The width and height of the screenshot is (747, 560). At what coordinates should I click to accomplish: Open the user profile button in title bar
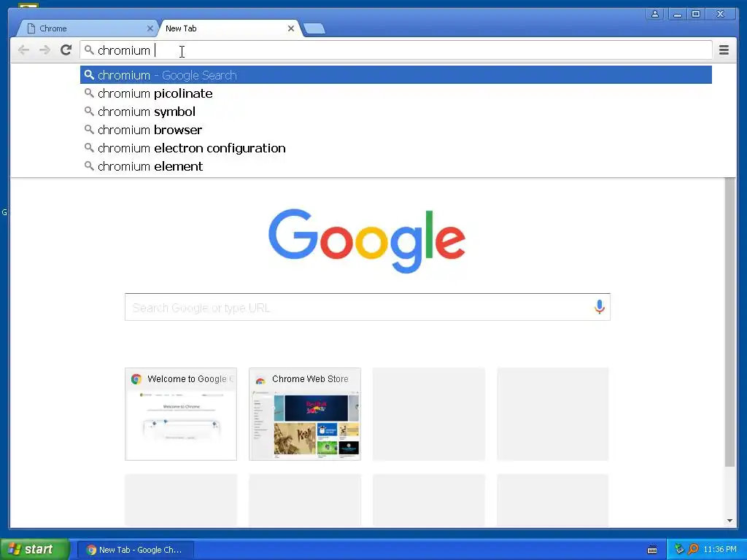(655, 15)
